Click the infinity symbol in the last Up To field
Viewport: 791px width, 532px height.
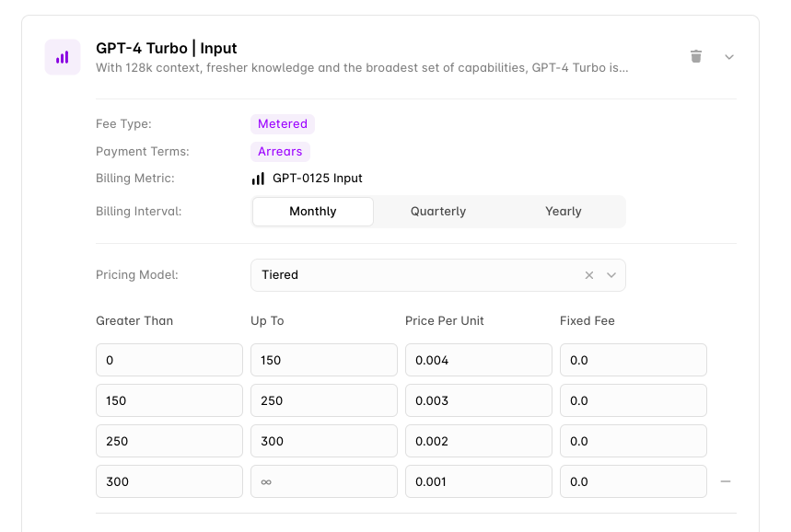tap(267, 480)
